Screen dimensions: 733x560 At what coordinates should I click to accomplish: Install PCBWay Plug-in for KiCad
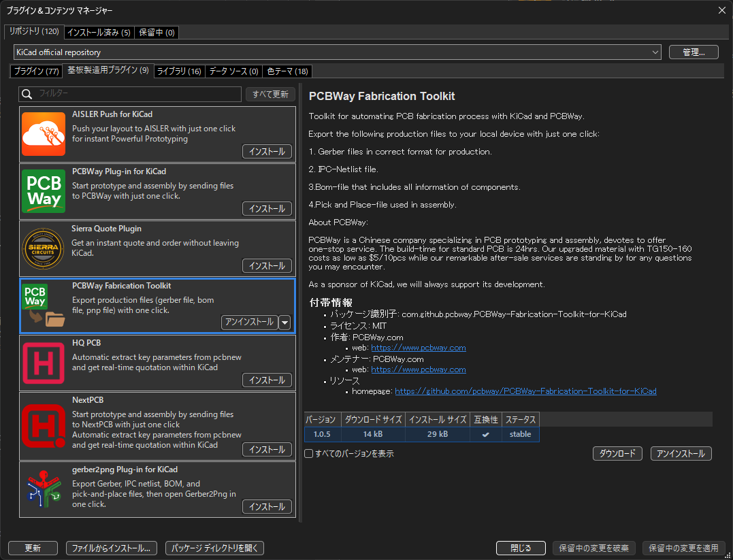click(x=267, y=208)
